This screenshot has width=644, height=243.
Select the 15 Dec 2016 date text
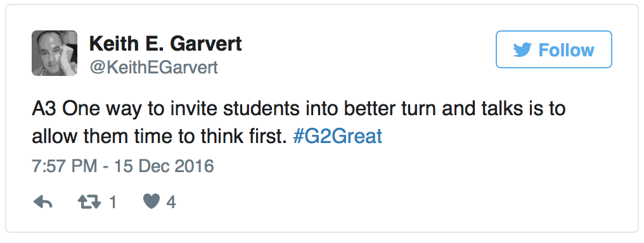coord(164,166)
